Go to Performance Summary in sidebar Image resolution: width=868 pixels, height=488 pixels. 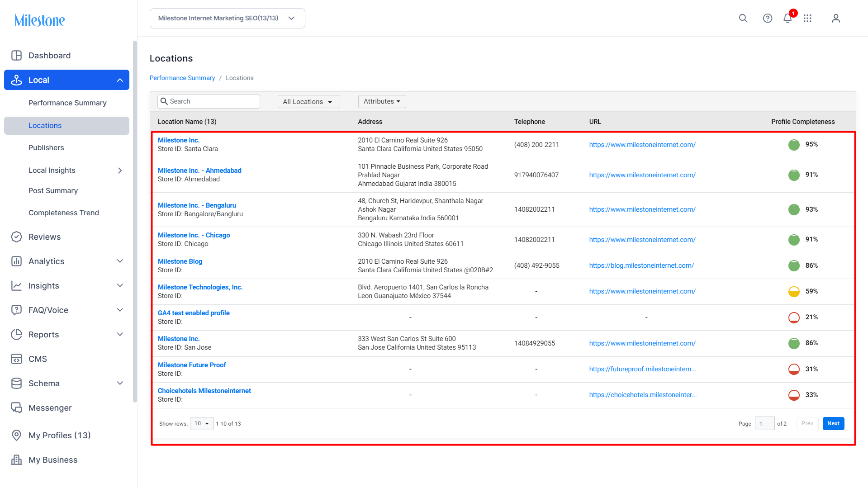67,103
